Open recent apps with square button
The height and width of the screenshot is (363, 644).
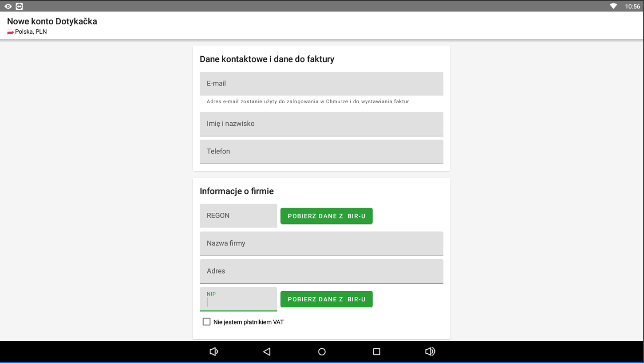[376, 351]
